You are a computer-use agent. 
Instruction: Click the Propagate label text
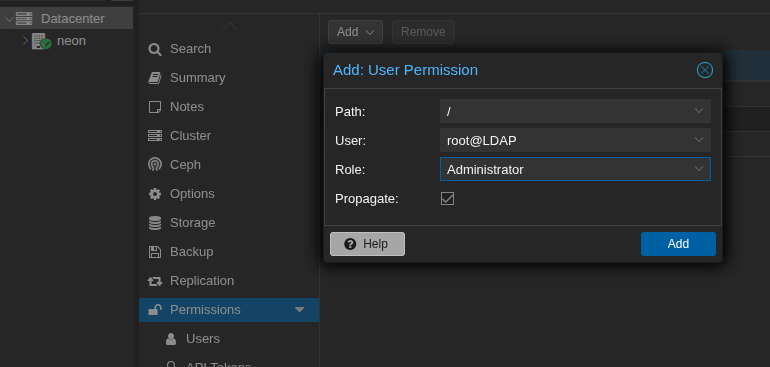(x=366, y=199)
